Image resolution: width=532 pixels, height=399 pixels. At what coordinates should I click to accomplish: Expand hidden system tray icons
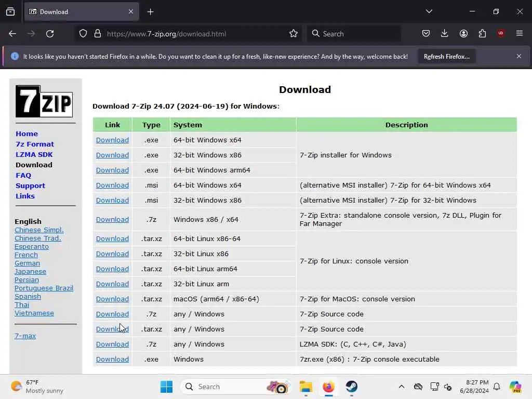402,387
